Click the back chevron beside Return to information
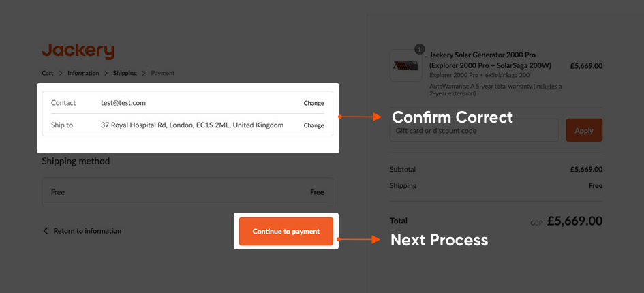The width and height of the screenshot is (644, 293). pos(46,231)
